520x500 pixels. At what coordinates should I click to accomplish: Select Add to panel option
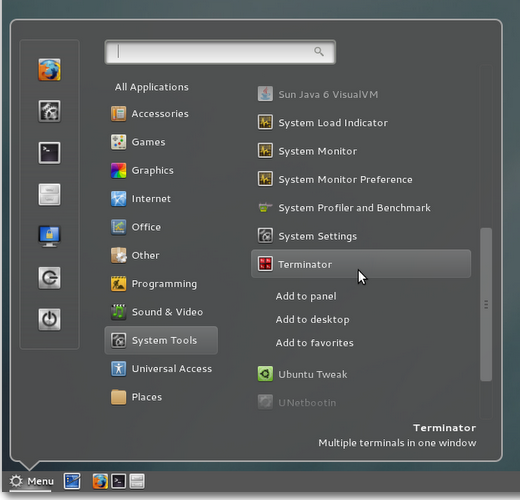[306, 296]
